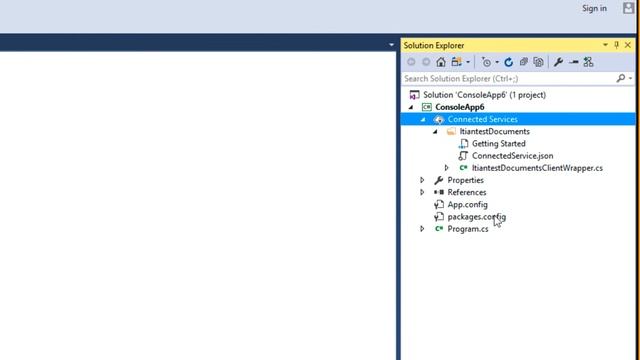Select the References tree row
This screenshot has height=360, width=640.
(467, 192)
